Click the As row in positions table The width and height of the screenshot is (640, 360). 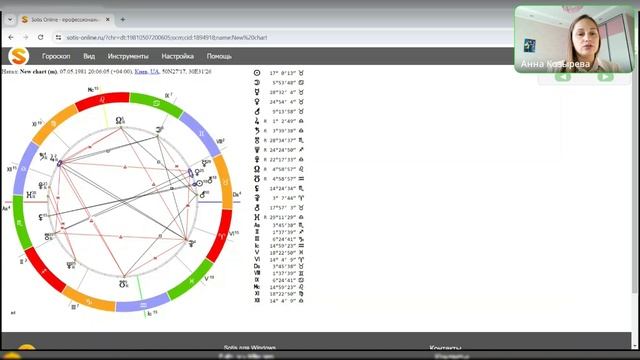click(278, 225)
